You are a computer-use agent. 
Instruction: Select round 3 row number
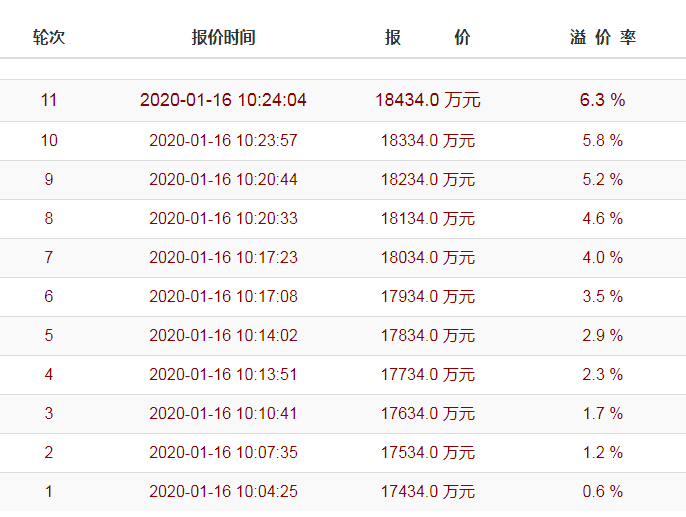pyautogui.click(x=49, y=414)
